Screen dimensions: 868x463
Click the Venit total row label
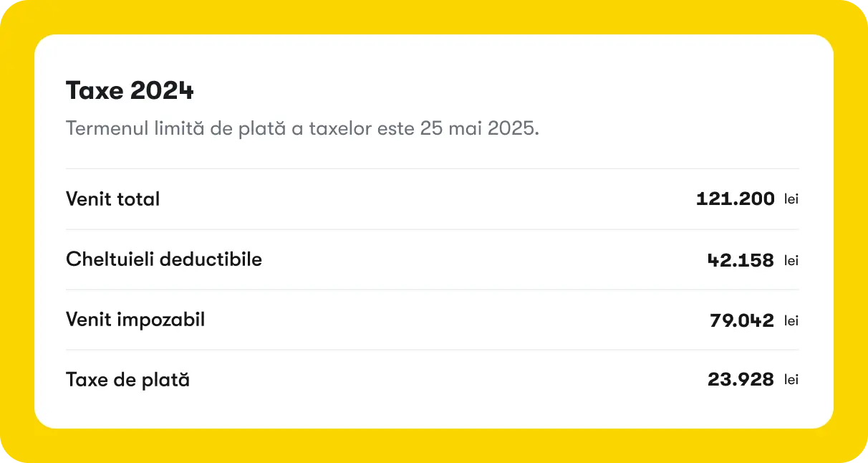click(x=112, y=199)
